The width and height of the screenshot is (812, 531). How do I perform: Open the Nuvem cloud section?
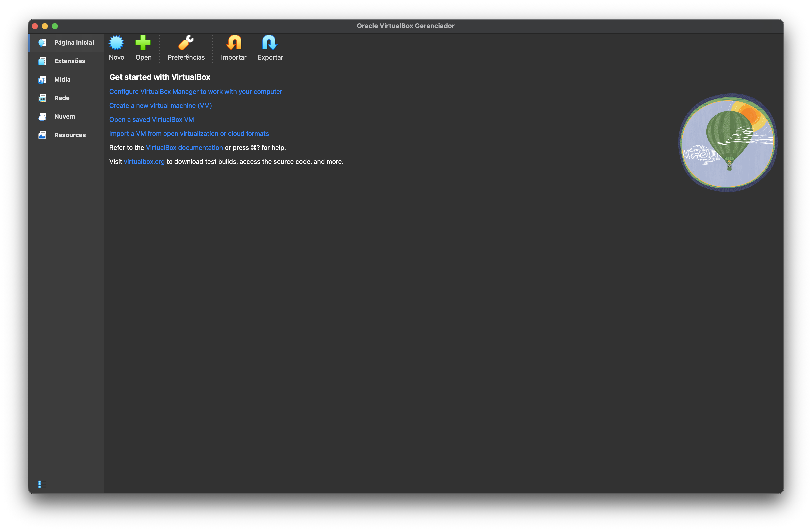64,116
